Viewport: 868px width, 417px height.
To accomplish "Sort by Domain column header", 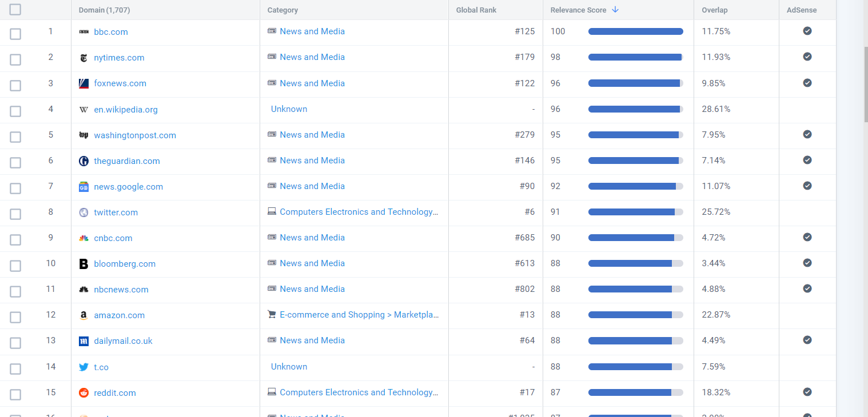I will coord(105,10).
